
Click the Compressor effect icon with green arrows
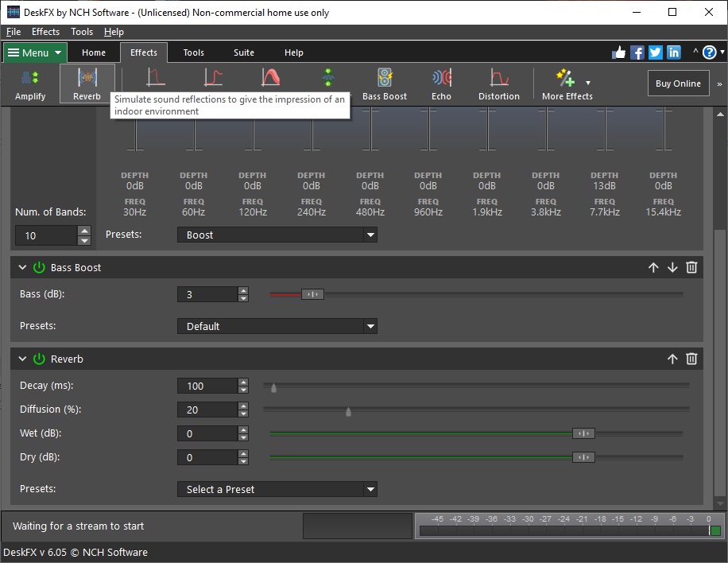click(327, 77)
